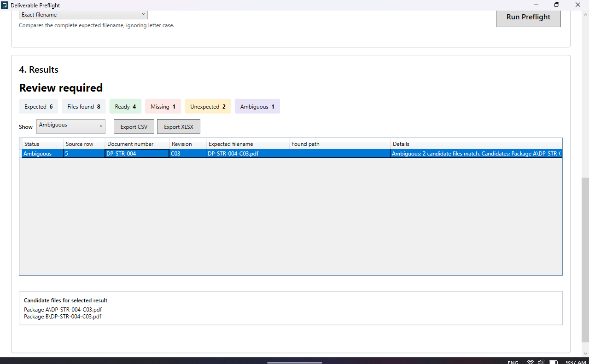Image resolution: width=589 pixels, height=364 pixels.
Task: Select the DP-STR-004 document number cell
Action: (x=137, y=154)
